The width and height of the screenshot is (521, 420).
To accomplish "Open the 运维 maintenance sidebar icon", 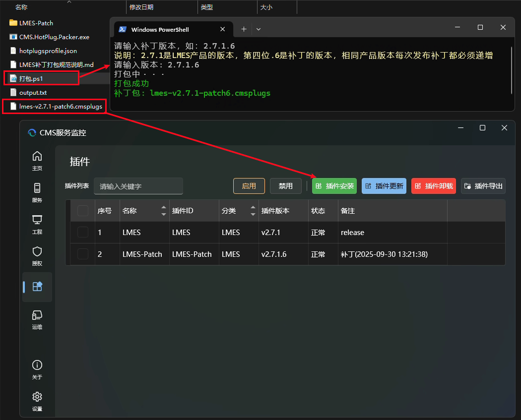I will pos(37,319).
